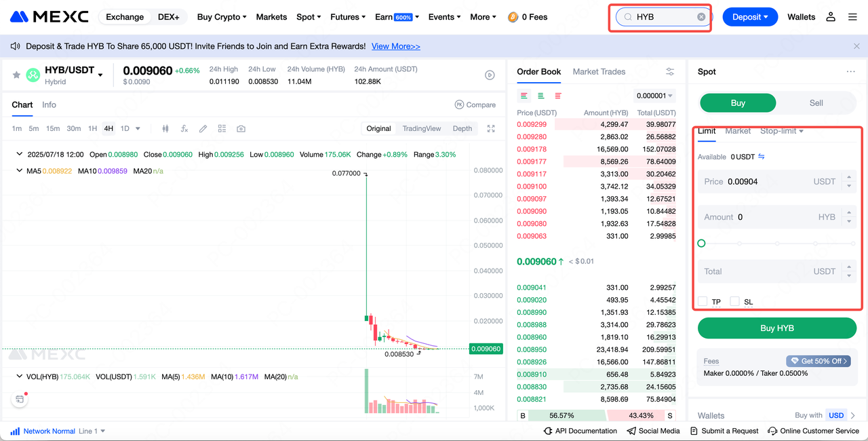Add HYB/USDT to favorites with star
This screenshot has width=868, height=441.
point(16,75)
